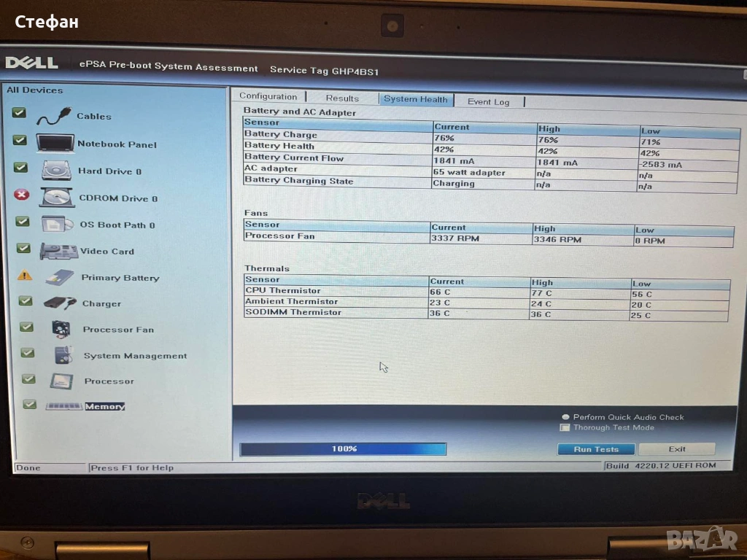Click the All Devices heading

tap(35, 90)
